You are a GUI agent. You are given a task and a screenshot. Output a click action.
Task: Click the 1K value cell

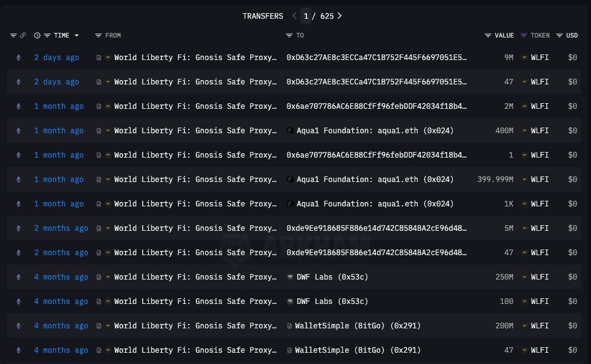(x=509, y=204)
